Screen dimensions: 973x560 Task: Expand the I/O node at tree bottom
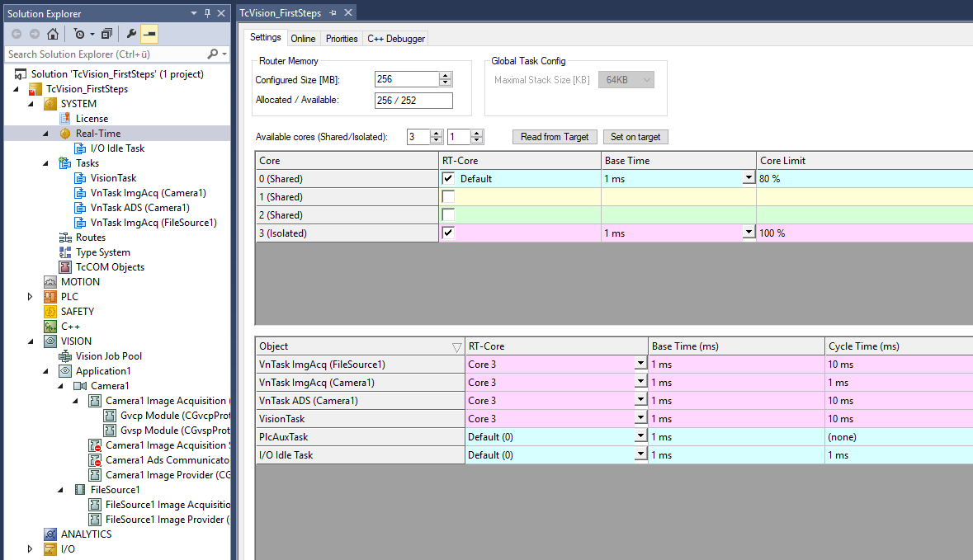pos(31,548)
